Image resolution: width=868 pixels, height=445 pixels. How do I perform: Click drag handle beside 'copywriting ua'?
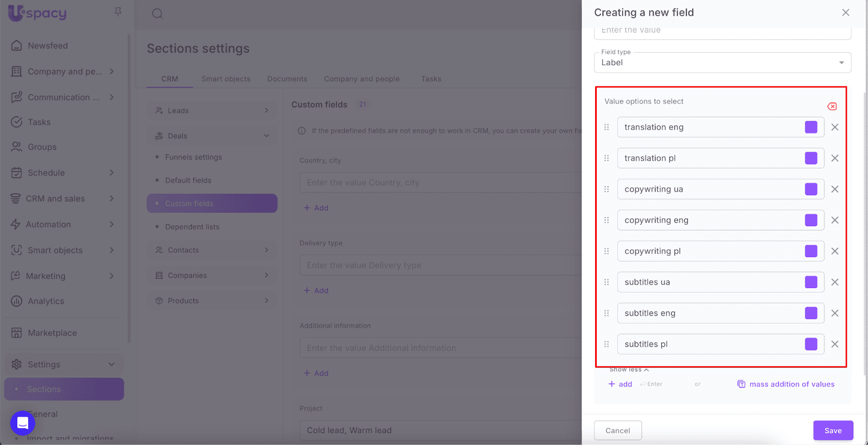(607, 189)
